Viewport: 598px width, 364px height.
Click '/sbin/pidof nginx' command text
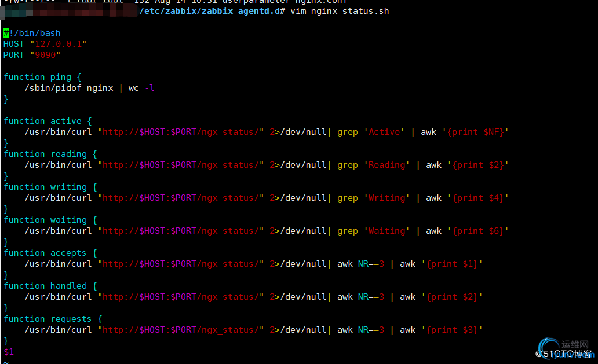(x=69, y=89)
